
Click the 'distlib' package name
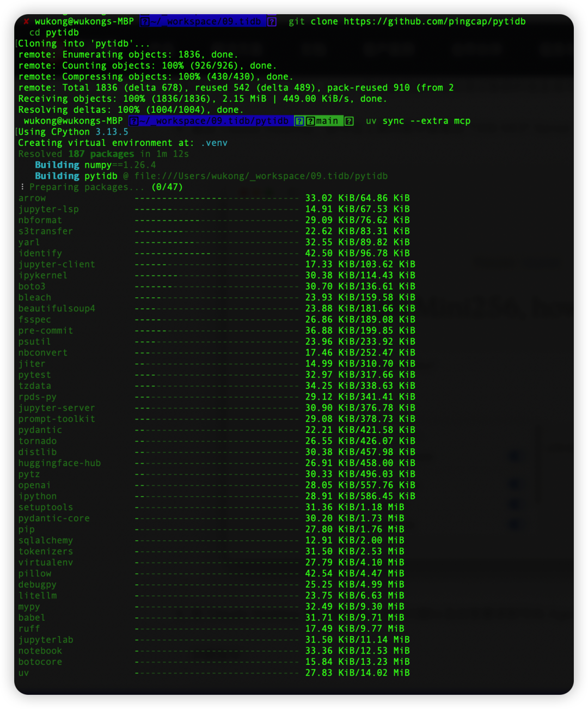coord(38,451)
